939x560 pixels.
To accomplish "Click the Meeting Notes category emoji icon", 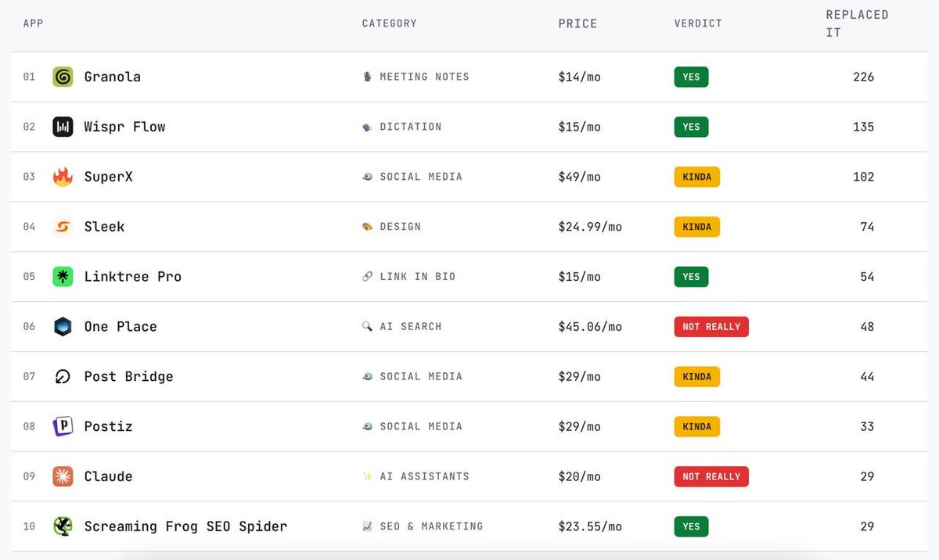I will pos(367,77).
